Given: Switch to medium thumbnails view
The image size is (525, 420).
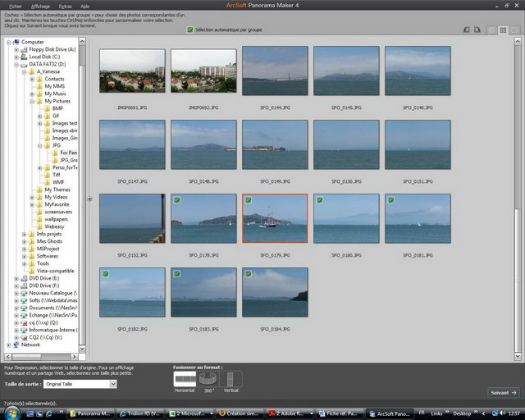Looking at the screenshot, I should (x=503, y=30).
